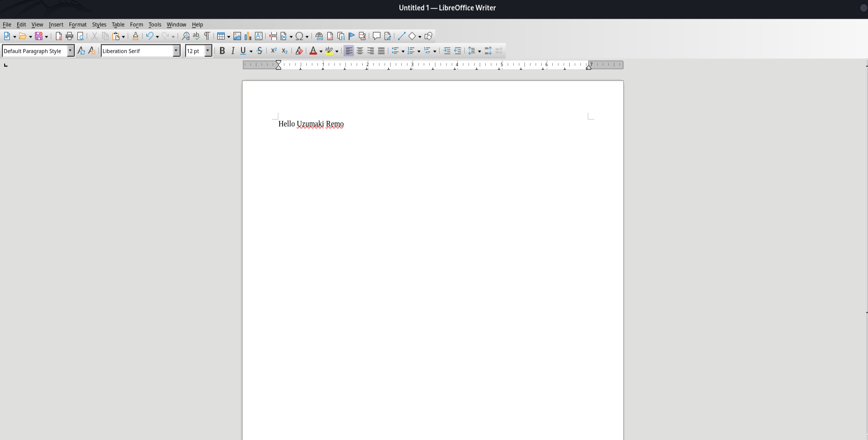Cut the selection
Viewport: 868px width, 440px height.
pyautogui.click(x=94, y=36)
